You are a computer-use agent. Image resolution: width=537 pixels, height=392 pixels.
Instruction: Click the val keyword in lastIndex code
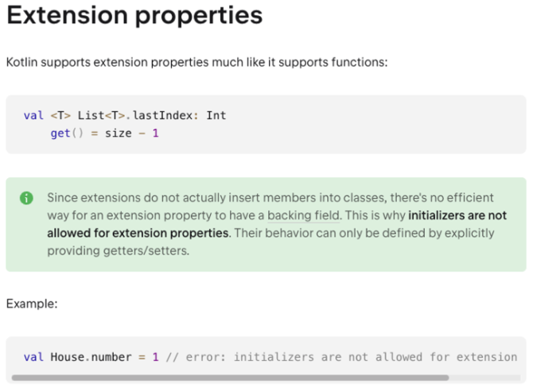[x=33, y=115]
